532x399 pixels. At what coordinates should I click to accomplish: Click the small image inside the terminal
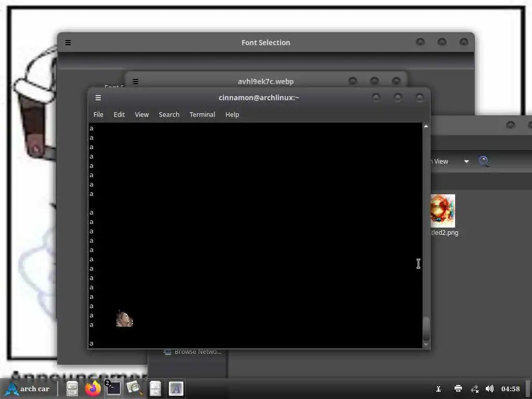pos(125,319)
